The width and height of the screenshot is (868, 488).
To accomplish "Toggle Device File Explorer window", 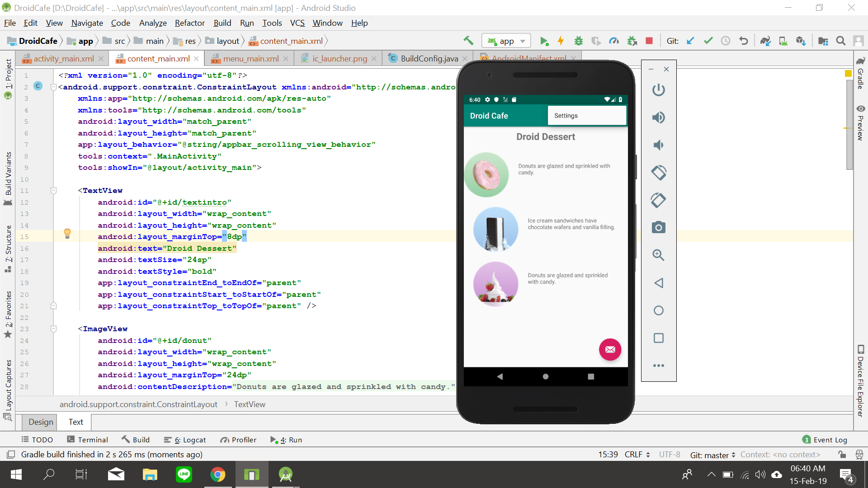I will (x=860, y=381).
